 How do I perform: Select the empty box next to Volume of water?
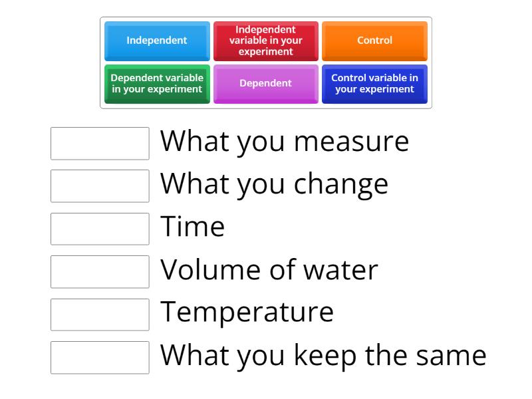pos(100,272)
